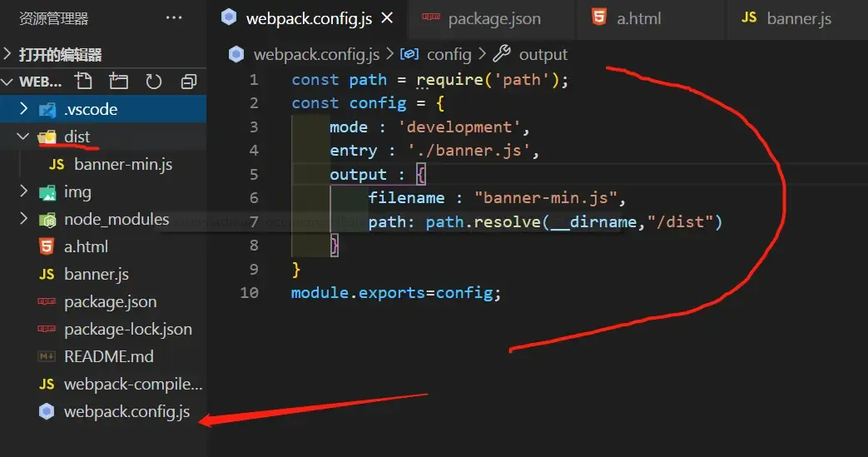Screen dimensions: 868x457
Task: Open README.md from the file tree
Action: [108, 357]
